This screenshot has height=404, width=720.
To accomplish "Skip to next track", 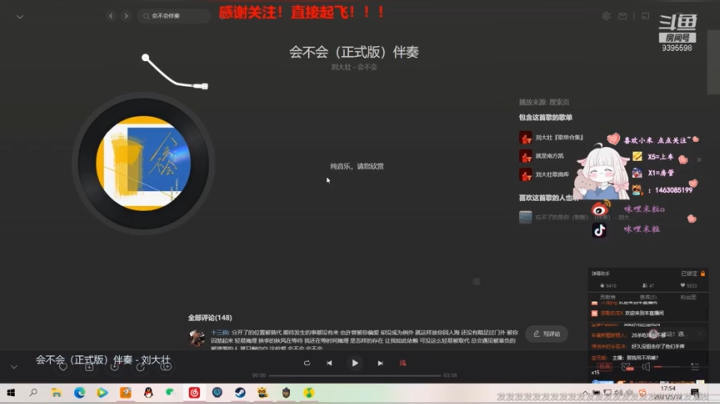I will tap(380, 363).
